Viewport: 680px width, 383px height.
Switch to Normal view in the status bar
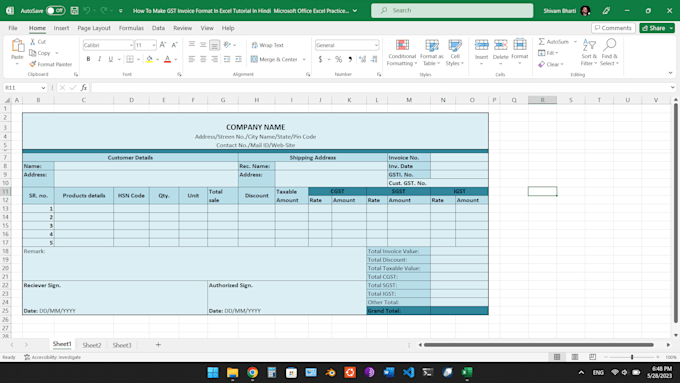click(557, 357)
